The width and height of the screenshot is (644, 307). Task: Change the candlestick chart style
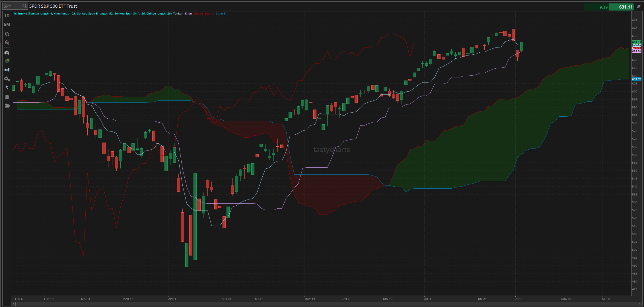7,69
